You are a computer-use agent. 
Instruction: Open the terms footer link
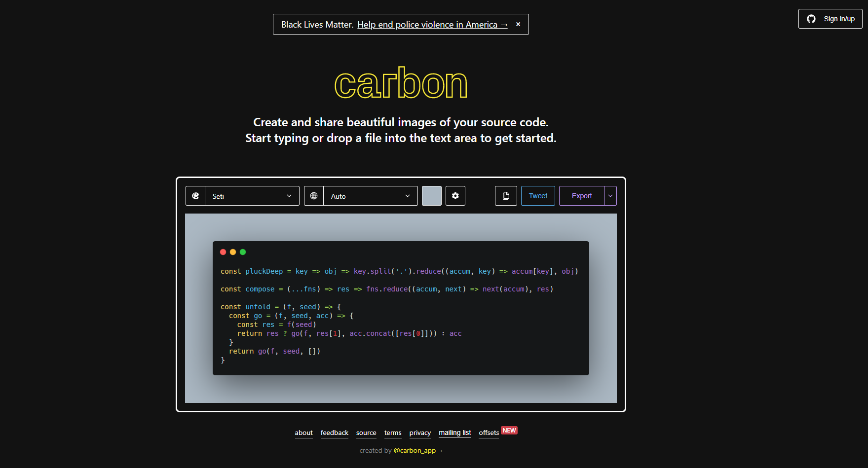(393, 433)
